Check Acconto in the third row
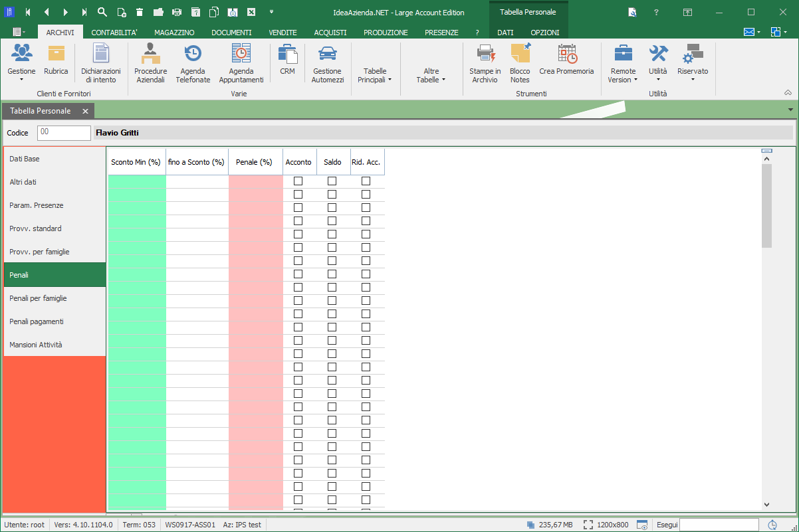This screenshot has height=532, width=799. (x=298, y=207)
